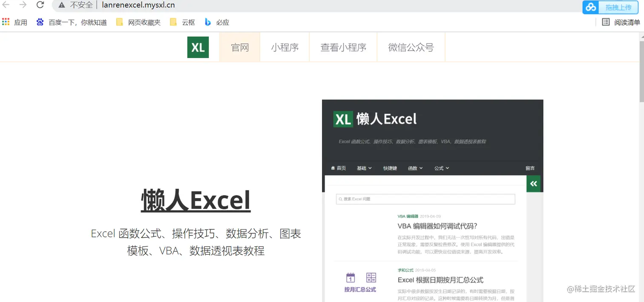Image resolution: width=644 pixels, height=302 pixels.
Task: Reload the page with refresh icon
Action: tap(40, 5)
